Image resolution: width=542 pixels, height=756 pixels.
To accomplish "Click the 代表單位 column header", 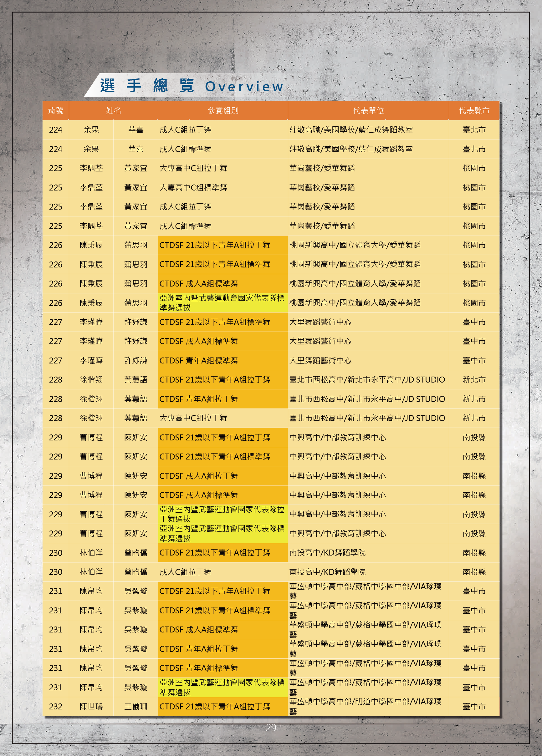I will 368,111.
